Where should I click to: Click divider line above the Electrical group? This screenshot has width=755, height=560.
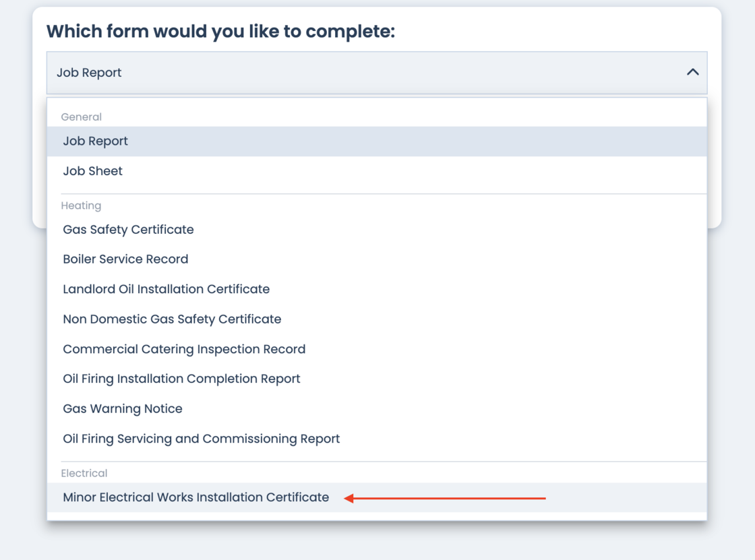[x=377, y=462]
